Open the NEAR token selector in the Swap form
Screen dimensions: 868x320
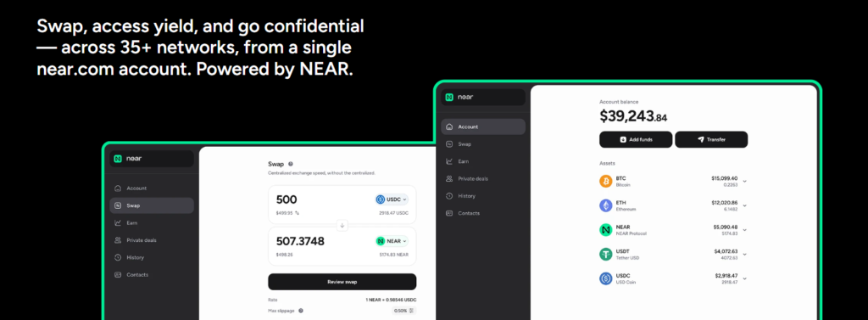click(392, 241)
